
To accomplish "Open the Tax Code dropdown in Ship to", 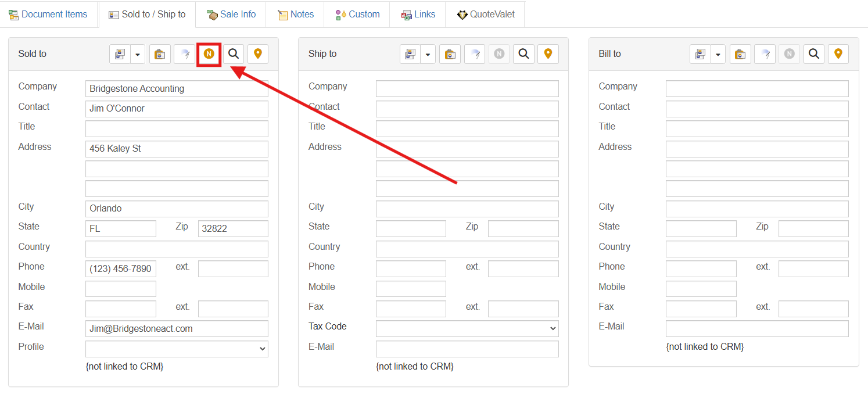I will point(467,329).
